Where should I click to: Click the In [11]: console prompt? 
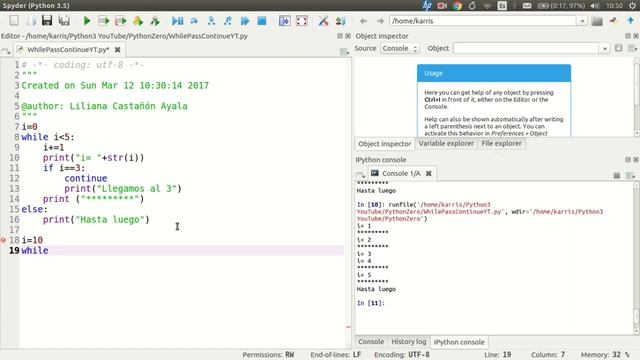tap(371, 303)
